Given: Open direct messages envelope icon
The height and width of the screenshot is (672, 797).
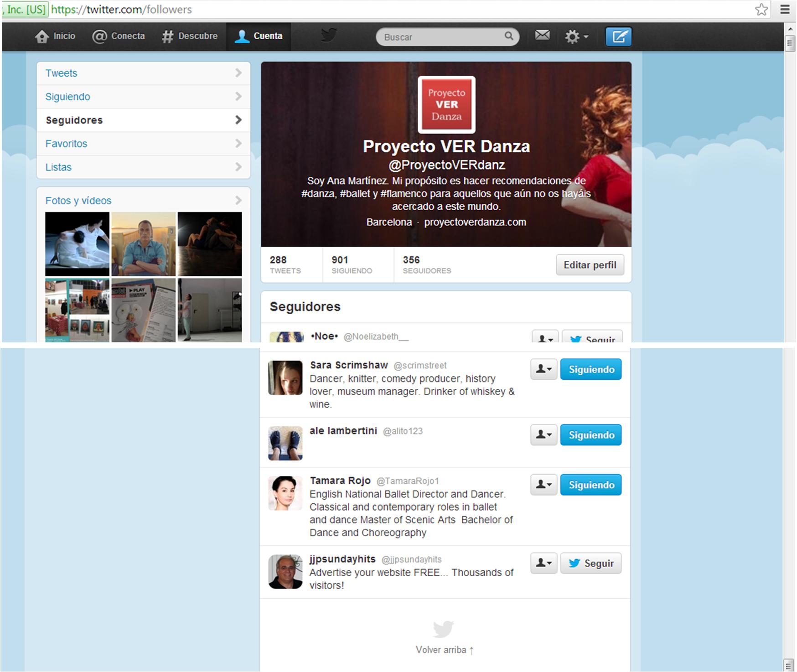Looking at the screenshot, I should [x=542, y=35].
